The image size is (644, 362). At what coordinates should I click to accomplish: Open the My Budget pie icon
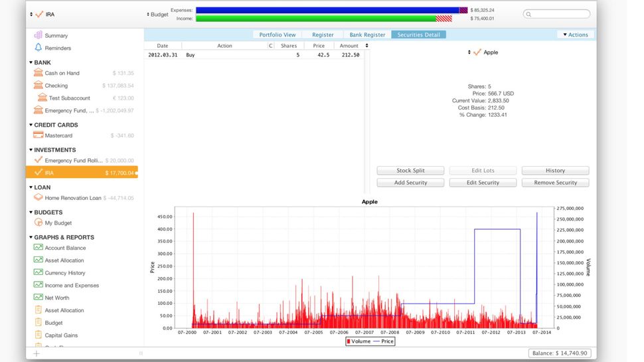[x=39, y=223]
